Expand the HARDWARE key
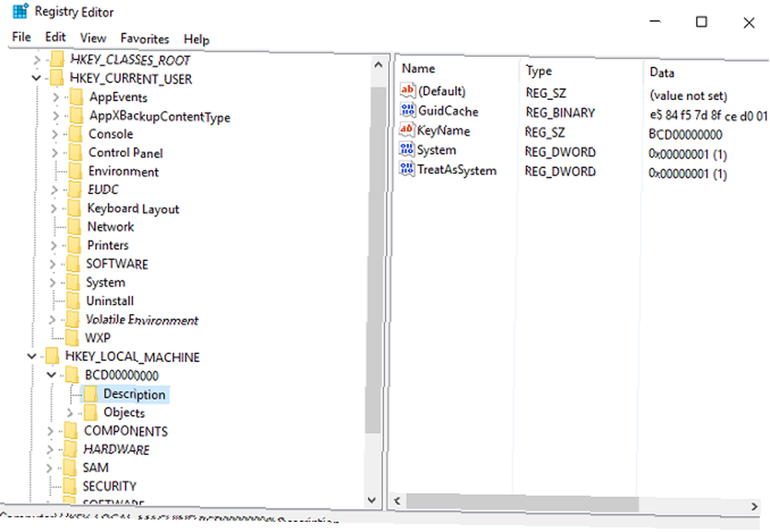The width and height of the screenshot is (770, 532). [49, 449]
